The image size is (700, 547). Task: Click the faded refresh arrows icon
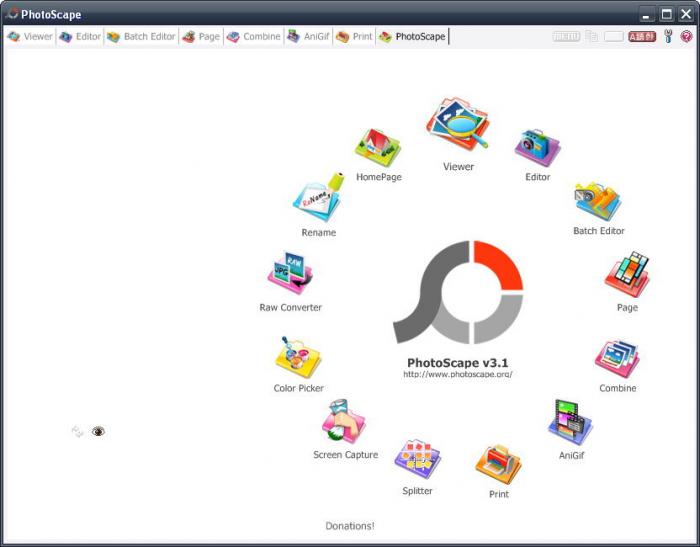pos(77,432)
